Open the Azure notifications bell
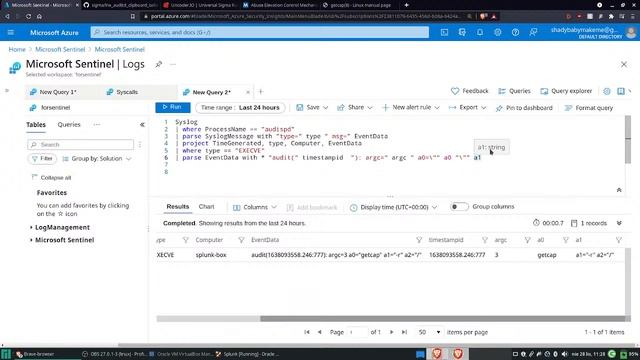 tap(480, 32)
